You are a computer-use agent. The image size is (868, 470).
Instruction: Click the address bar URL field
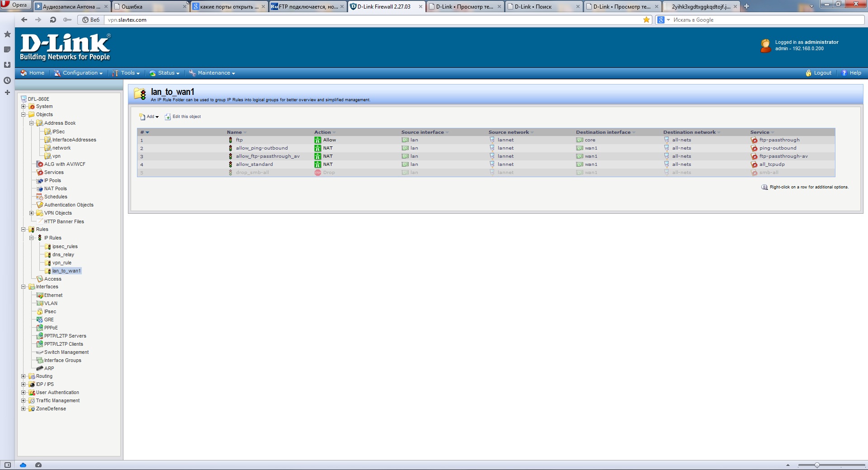[x=373, y=20]
